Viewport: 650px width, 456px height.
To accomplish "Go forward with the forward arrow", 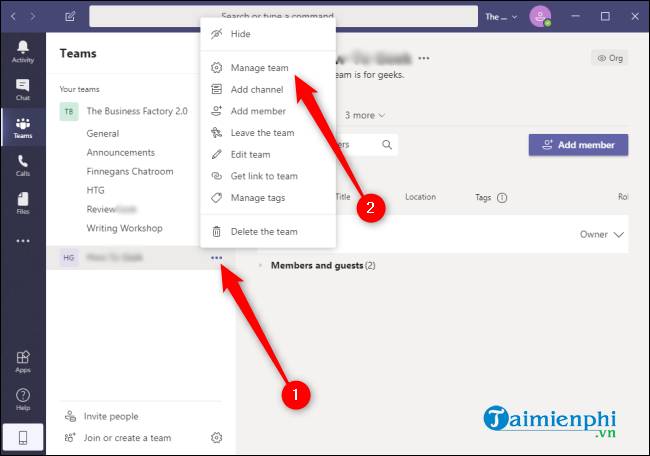I will pos(33,17).
